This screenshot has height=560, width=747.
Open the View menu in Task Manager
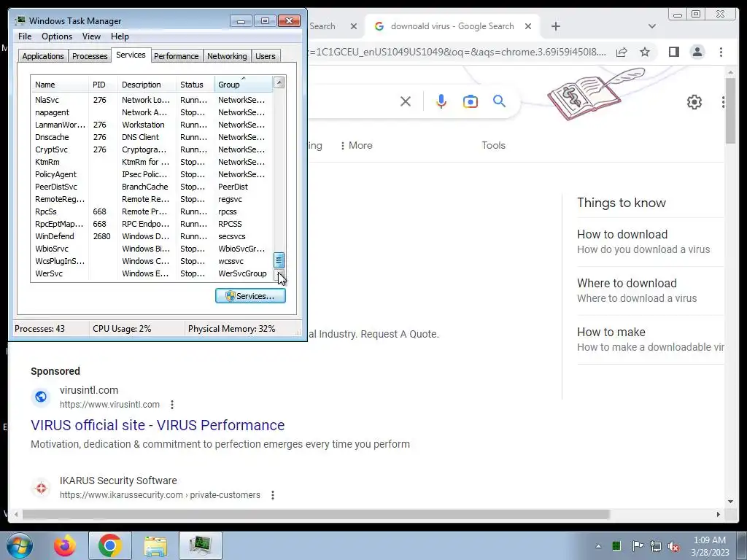pos(91,36)
